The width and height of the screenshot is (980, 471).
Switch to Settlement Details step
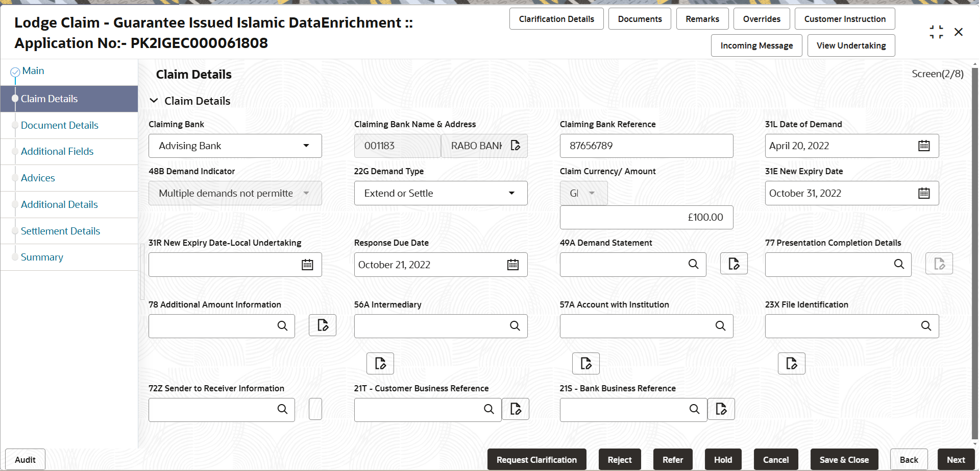[60, 231]
